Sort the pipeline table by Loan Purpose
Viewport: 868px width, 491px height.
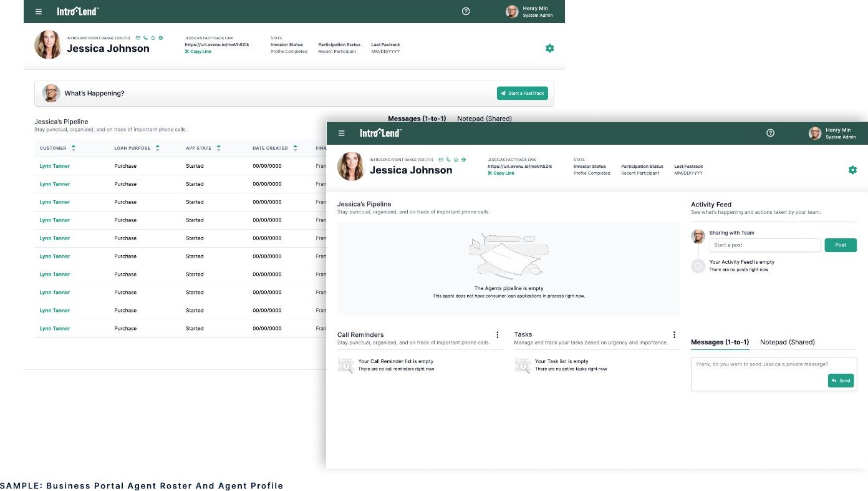coord(157,148)
